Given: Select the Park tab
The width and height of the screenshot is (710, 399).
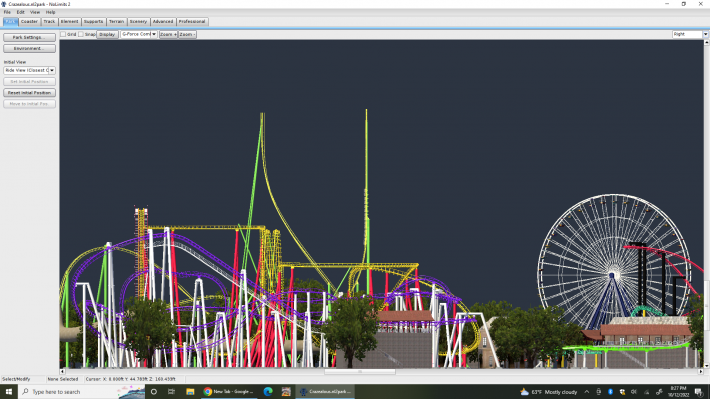Looking at the screenshot, I should [x=10, y=21].
